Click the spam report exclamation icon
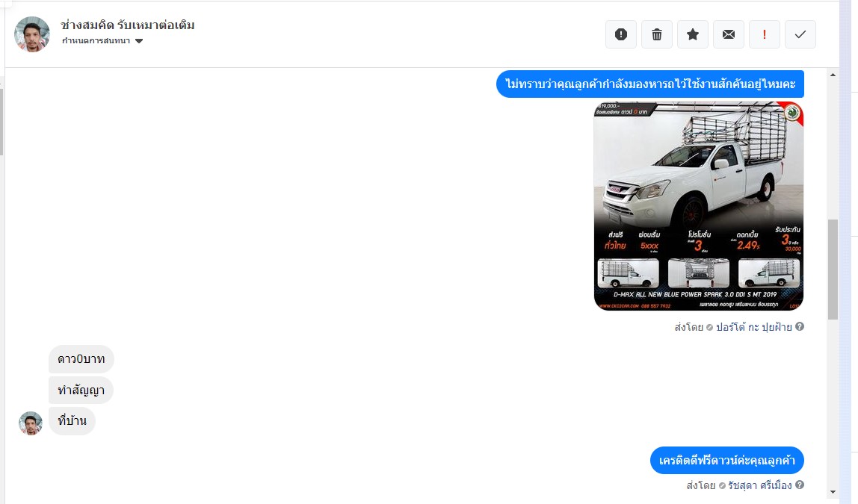The width and height of the screenshot is (858, 504). tap(620, 34)
